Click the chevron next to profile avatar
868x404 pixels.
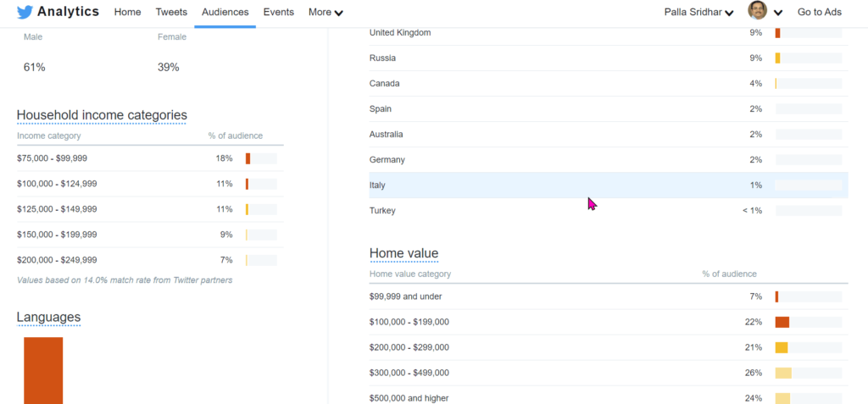pyautogui.click(x=778, y=13)
